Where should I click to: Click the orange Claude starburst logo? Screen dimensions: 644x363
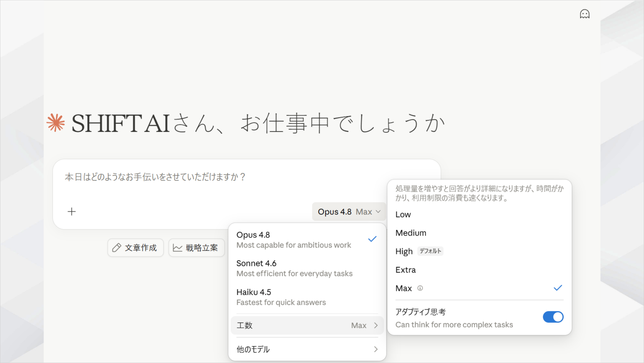click(56, 123)
